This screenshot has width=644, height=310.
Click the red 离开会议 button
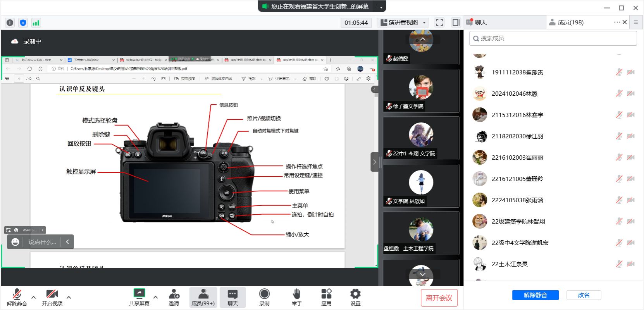tap(439, 298)
